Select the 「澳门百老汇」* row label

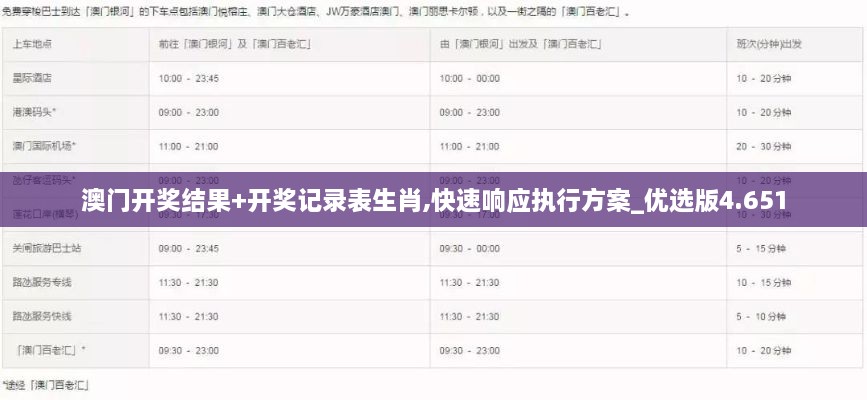coord(51,351)
